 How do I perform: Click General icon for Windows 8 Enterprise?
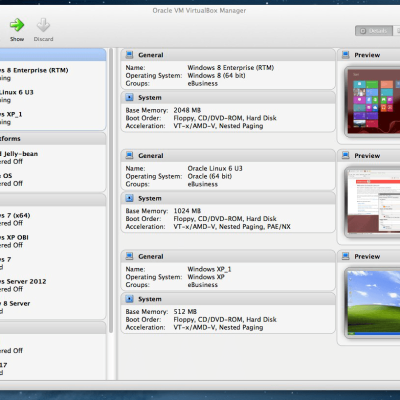(129, 55)
